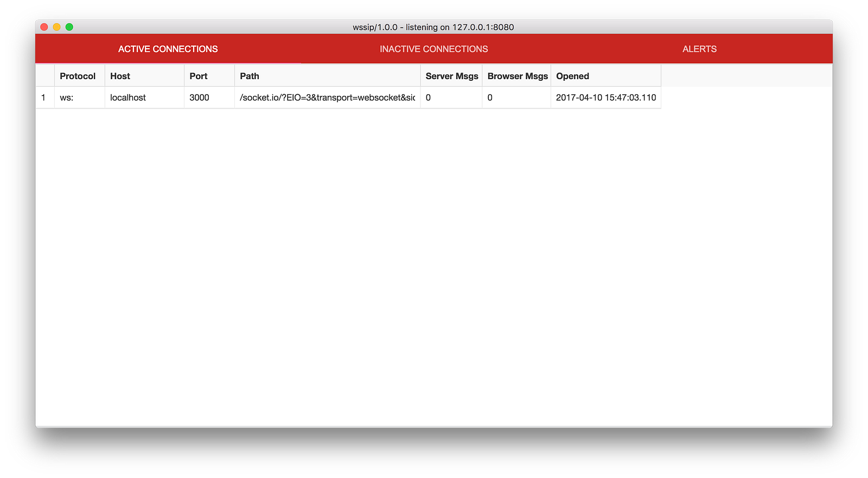Click the Port column header

pos(209,76)
